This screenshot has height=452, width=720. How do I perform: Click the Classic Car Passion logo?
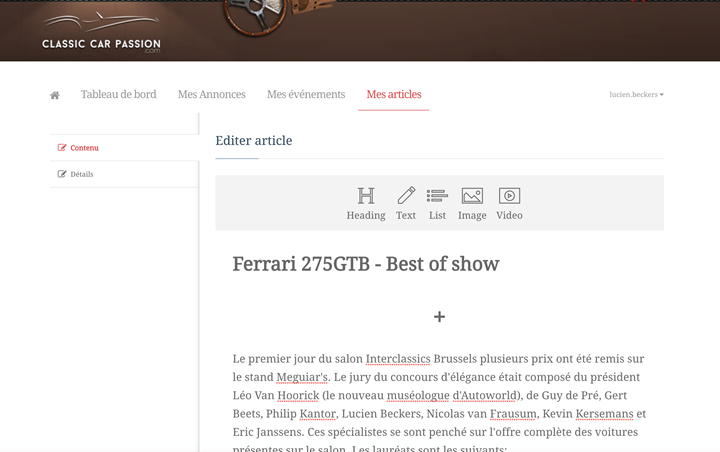pyautogui.click(x=101, y=33)
